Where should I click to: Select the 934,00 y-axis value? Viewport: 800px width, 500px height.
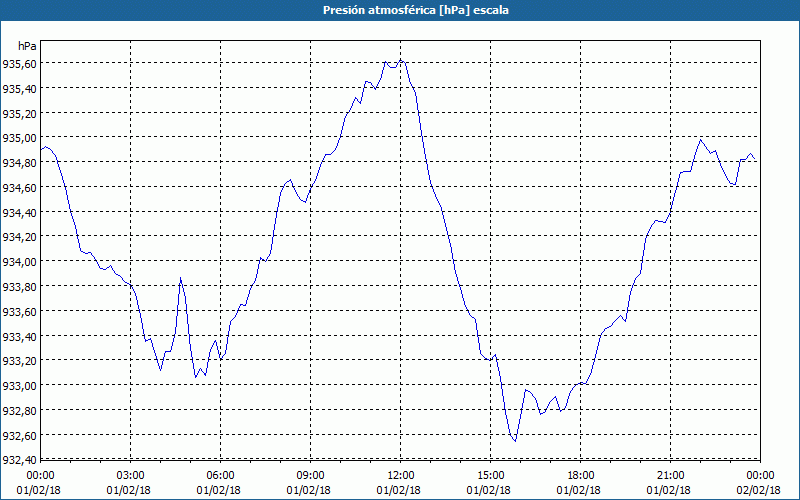19,262
